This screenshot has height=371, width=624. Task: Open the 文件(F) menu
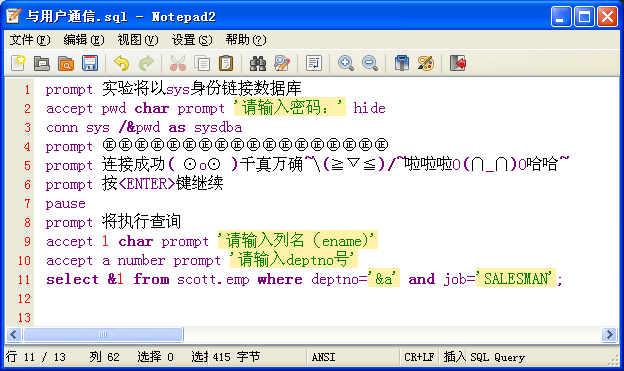coord(30,40)
